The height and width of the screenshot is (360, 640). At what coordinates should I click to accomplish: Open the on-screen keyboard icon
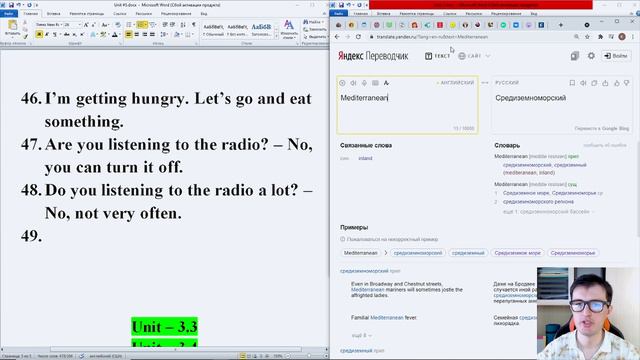(x=376, y=83)
